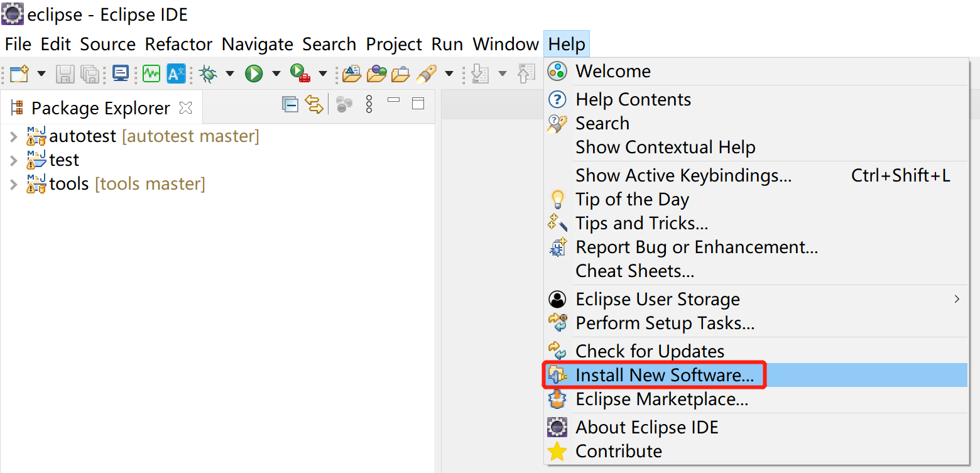Open the Debug configurations dropdown arrow

[230, 73]
